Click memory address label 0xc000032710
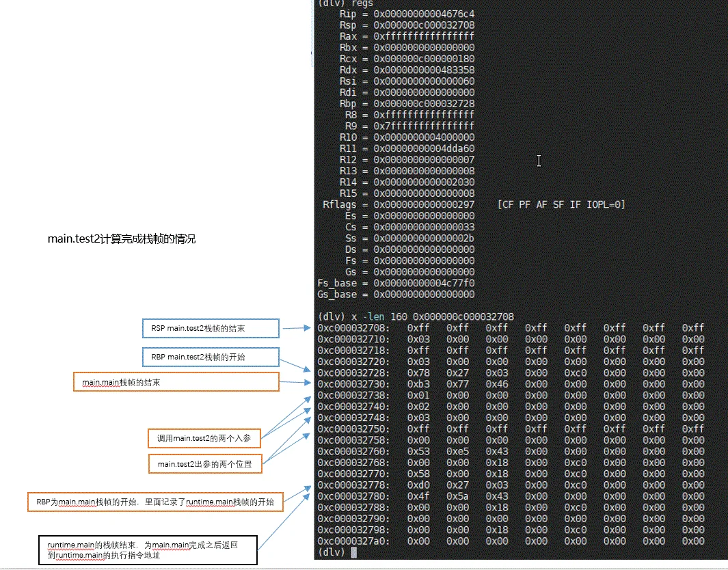This screenshot has width=728, height=570. tap(353, 339)
